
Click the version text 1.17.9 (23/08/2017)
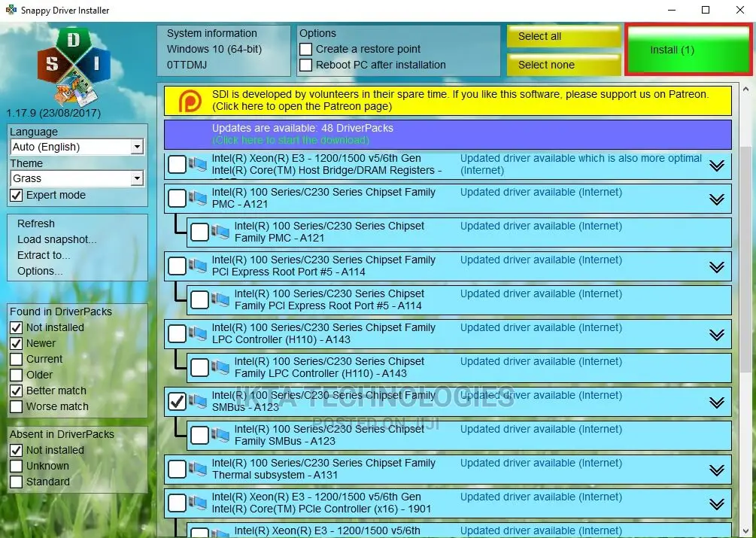click(x=53, y=114)
